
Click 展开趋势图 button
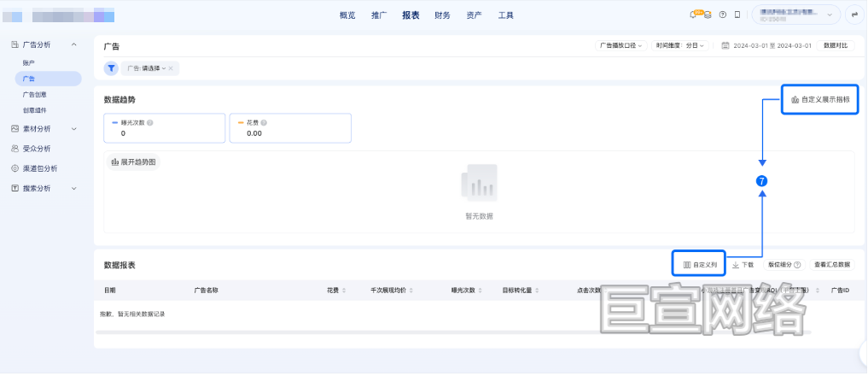pyautogui.click(x=133, y=162)
